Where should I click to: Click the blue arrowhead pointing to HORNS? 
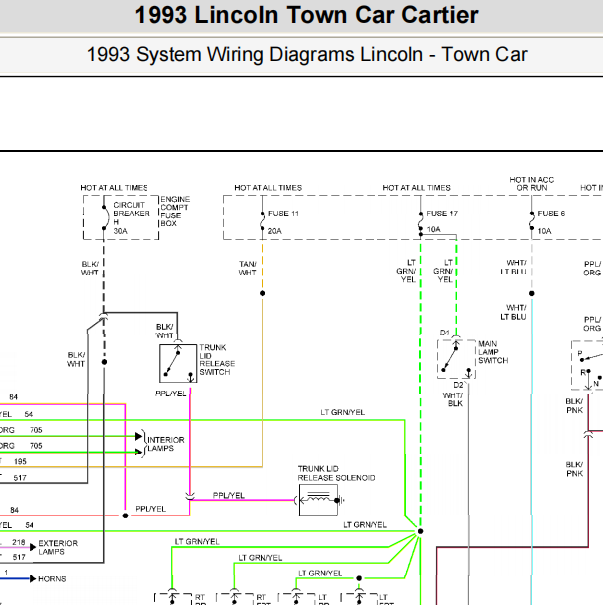click(x=33, y=578)
